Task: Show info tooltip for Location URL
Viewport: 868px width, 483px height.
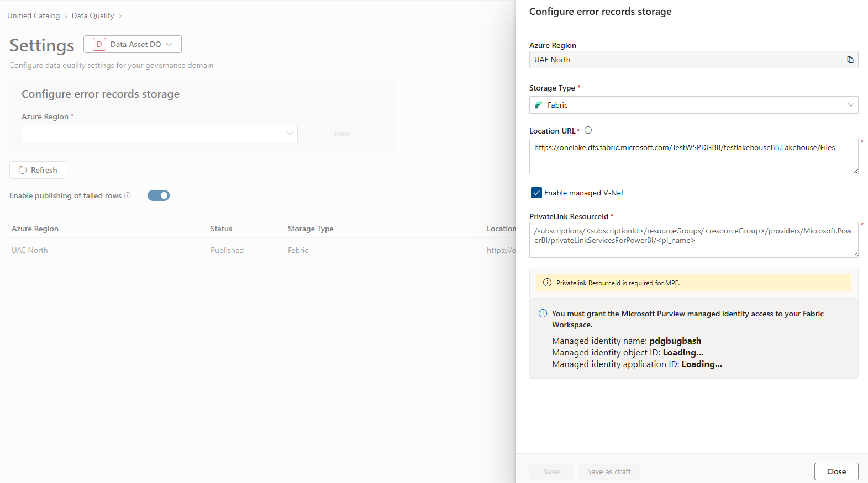Action: (x=588, y=130)
